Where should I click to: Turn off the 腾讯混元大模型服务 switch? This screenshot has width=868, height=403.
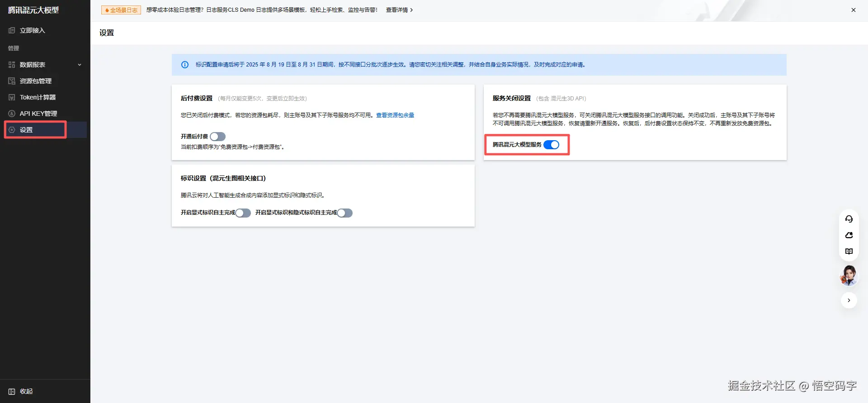(552, 145)
